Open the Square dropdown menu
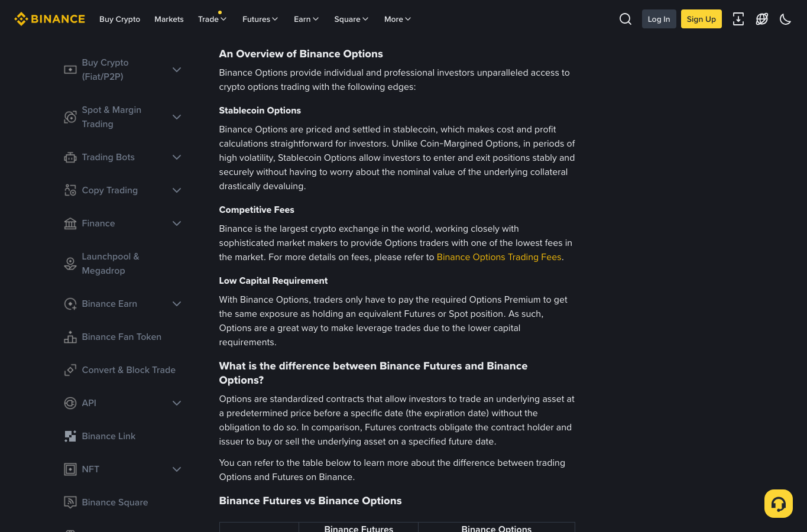This screenshot has width=807, height=532. click(x=351, y=19)
